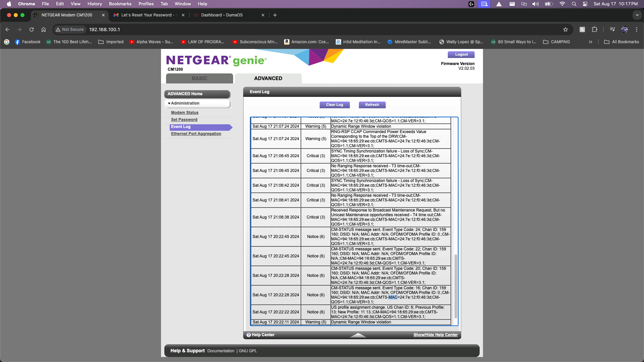
Task: Open the bookmarks overflow chevron
Action: pos(590,42)
